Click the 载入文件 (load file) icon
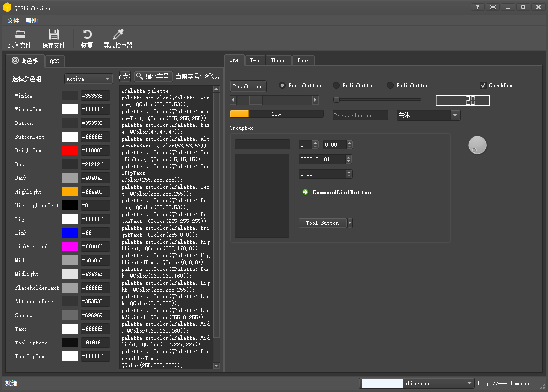Screen dimensions: 548x392 tap(20, 34)
